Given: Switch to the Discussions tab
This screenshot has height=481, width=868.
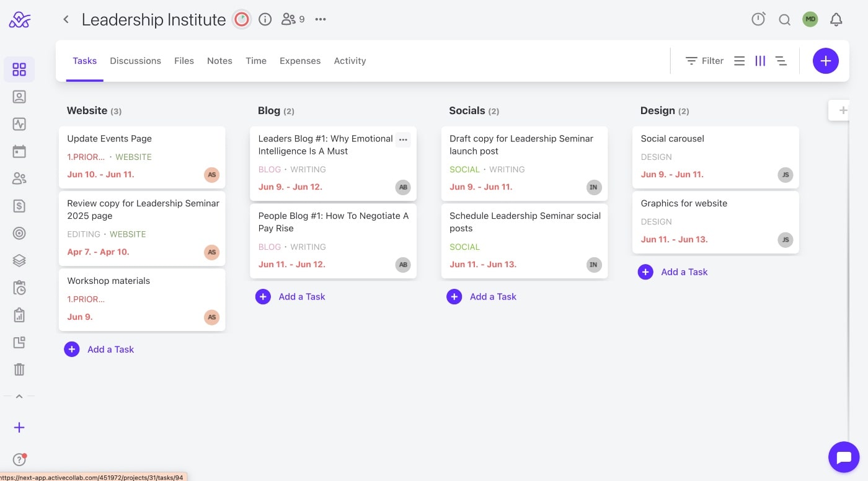Looking at the screenshot, I should point(135,61).
